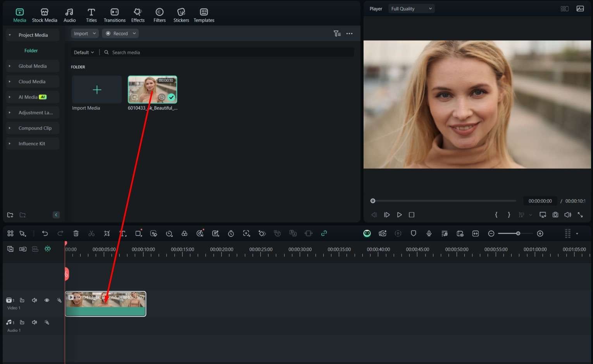
Task: Open the Crop tool
Action: pos(107,233)
